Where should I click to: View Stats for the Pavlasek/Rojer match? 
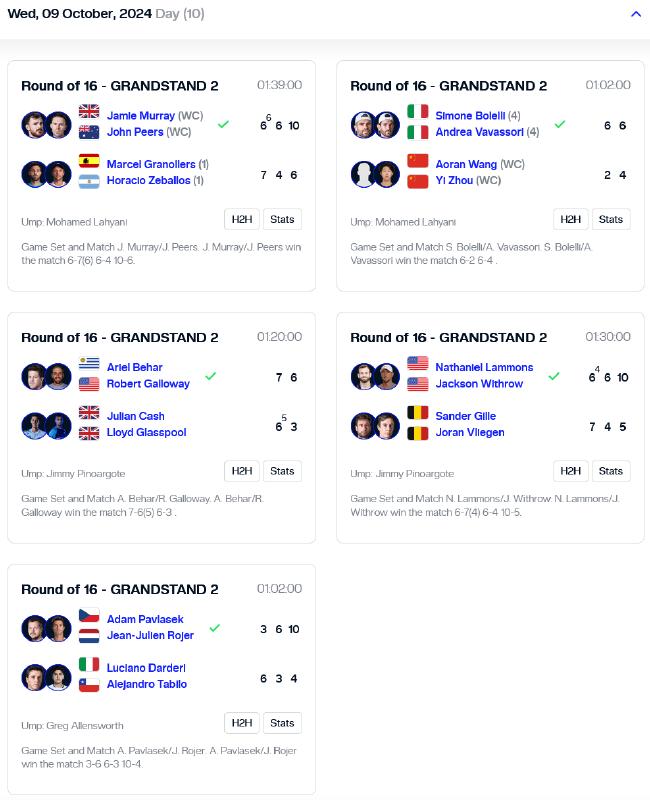(x=282, y=723)
